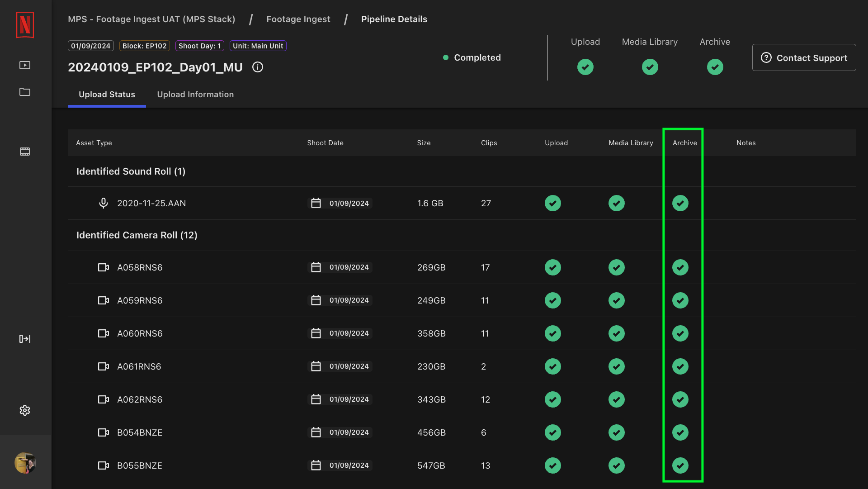Click header Media Library status checkmark
868x489 pixels.
pos(650,67)
